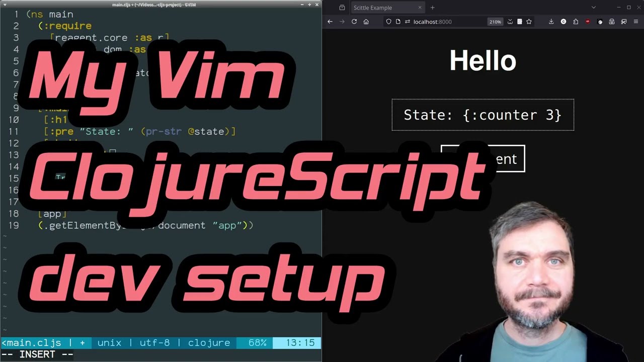Screen dimensions: 644x362
Task: Open a new browser tab
Action: point(432,8)
